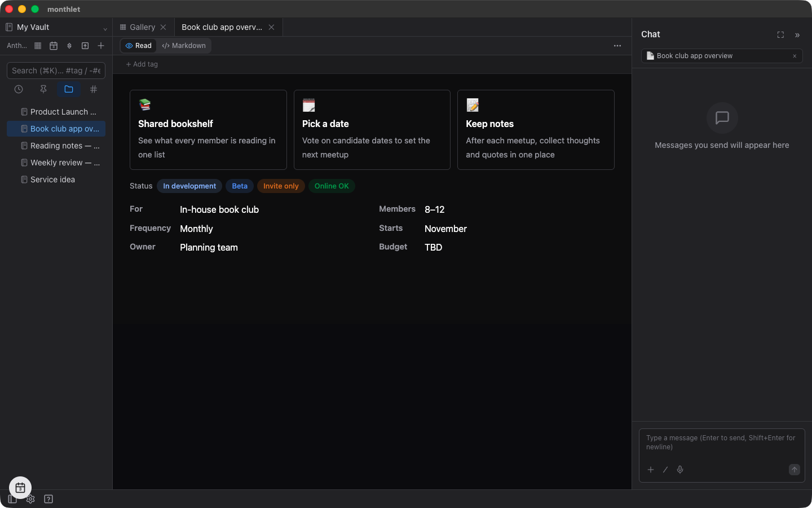Screen dimensions: 812x508
Task: Close the Book club app overview tab
Action: tap(271, 27)
